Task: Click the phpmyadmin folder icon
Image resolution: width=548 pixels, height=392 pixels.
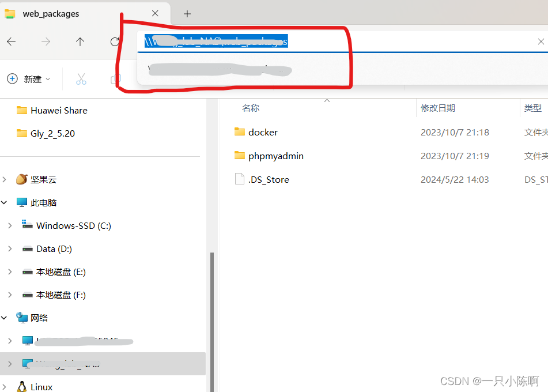Action: pos(239,155)
